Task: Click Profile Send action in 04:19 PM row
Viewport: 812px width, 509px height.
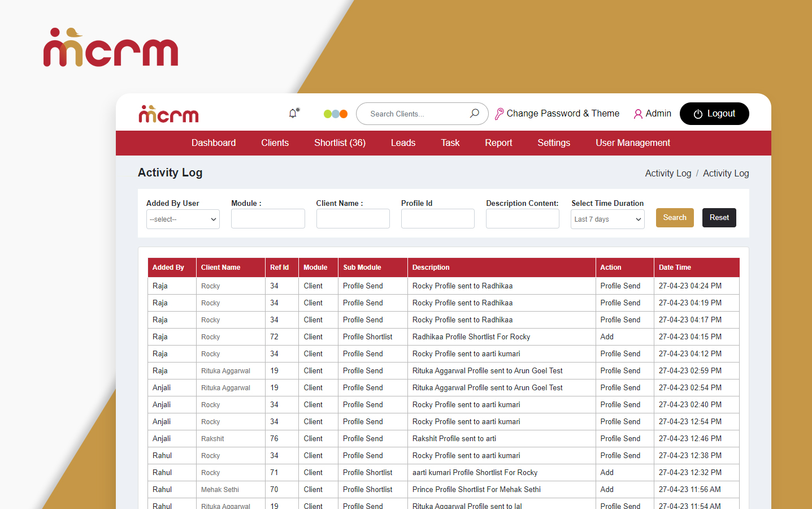Action: tap(620, 303)
